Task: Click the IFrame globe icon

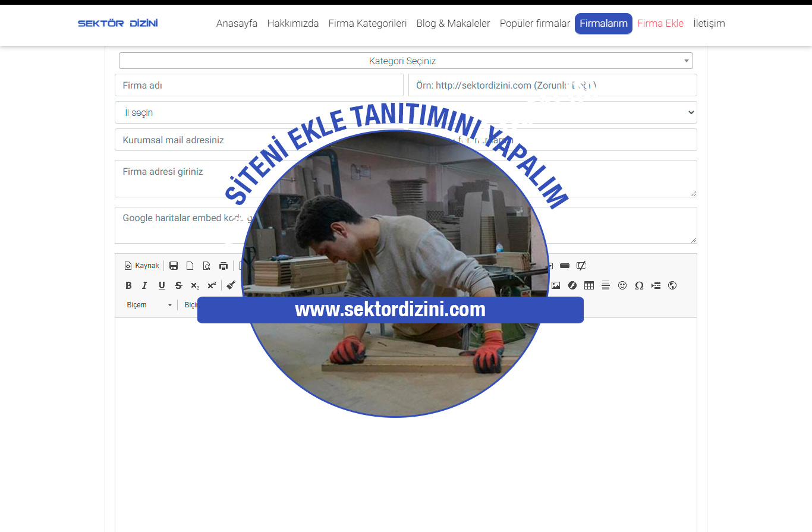Action: (672, 285)
